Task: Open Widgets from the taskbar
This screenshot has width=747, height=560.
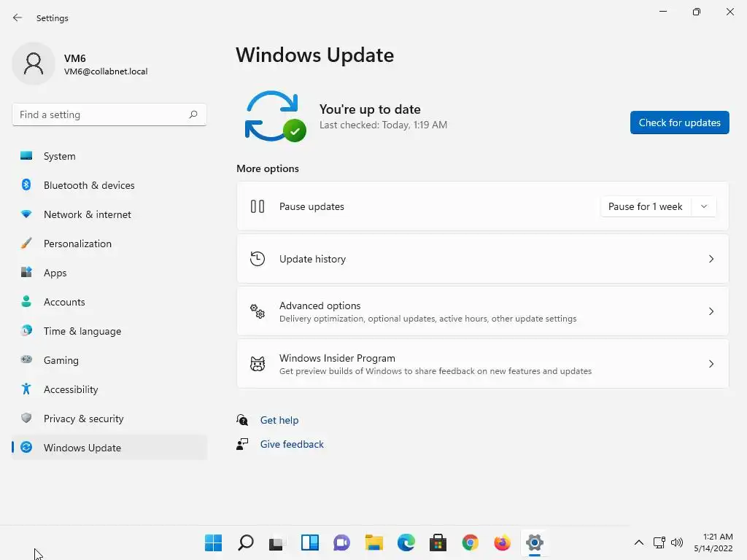Action: point(309,542)
